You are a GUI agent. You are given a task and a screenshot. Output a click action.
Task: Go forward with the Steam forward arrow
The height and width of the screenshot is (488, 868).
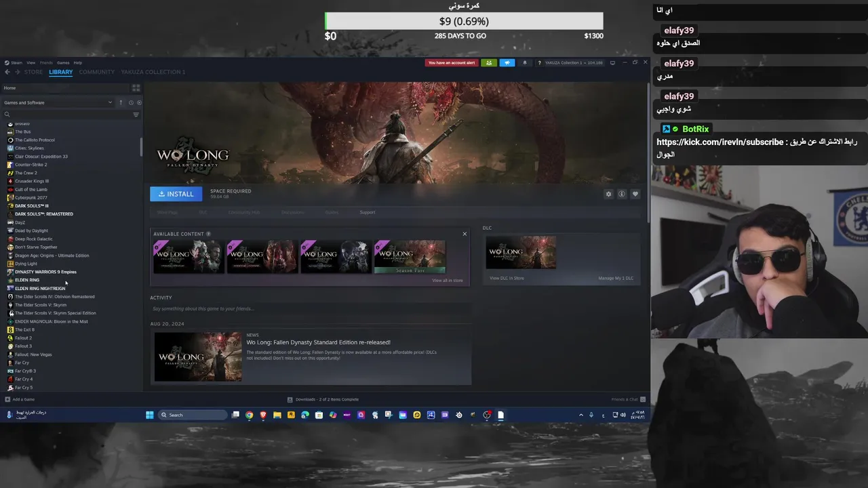[x=17, y=72]
